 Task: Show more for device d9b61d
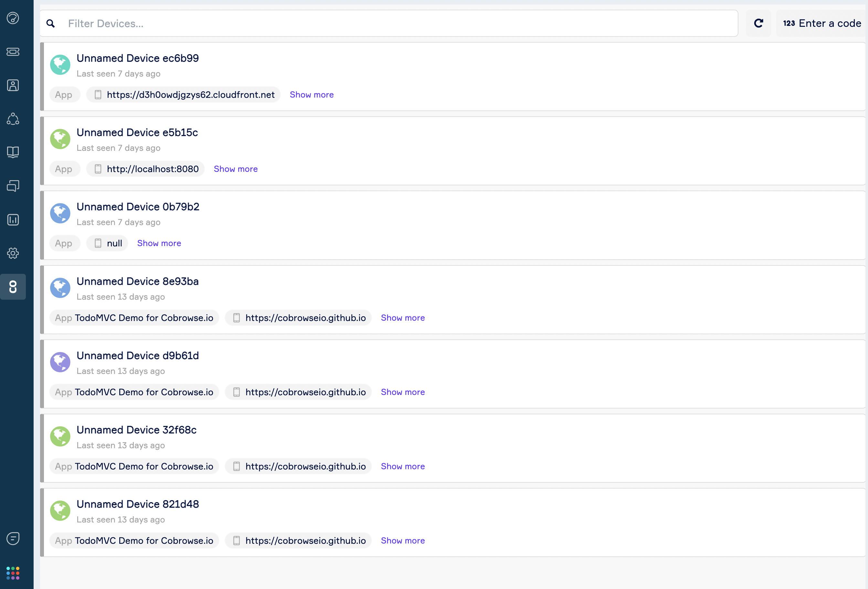point(403,392)
